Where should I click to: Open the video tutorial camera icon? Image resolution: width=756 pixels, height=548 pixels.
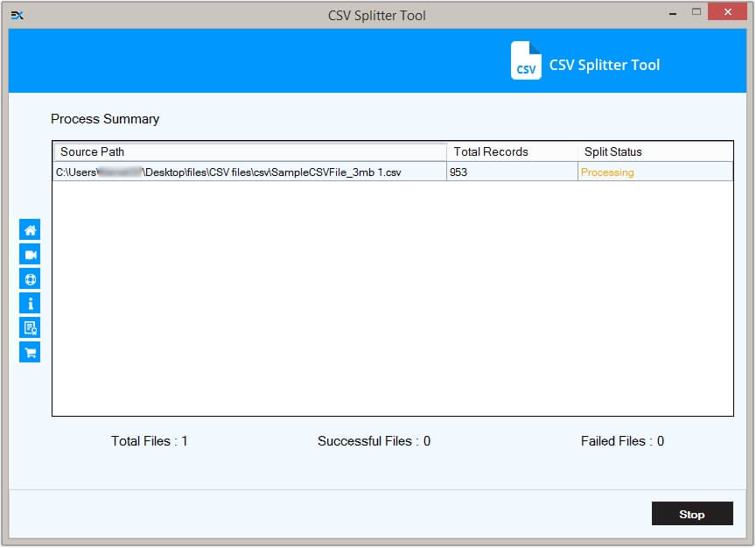pos(30,255)
